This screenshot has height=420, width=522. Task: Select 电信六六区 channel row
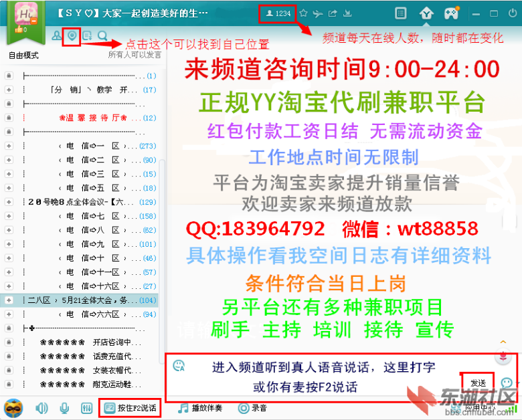(80, 314)
